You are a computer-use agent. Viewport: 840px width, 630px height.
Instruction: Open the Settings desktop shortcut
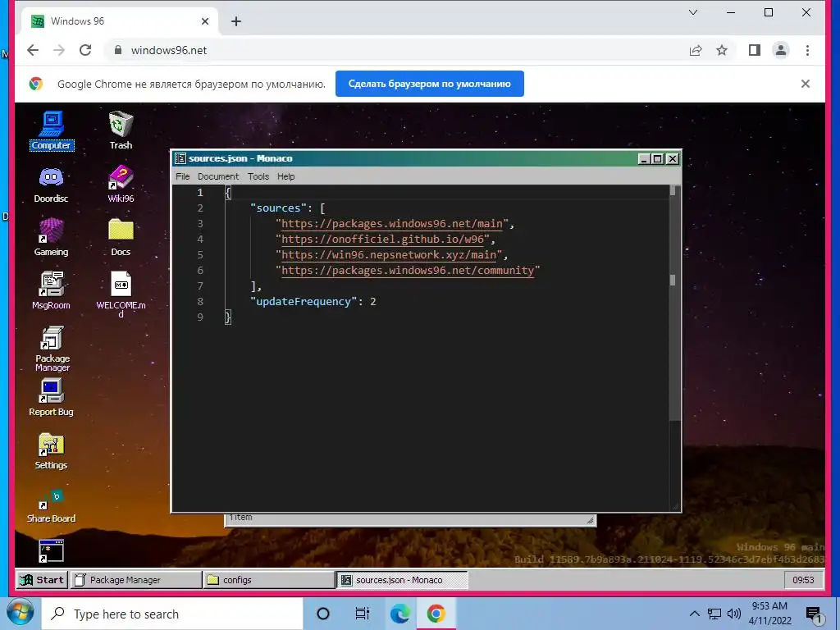51,451
